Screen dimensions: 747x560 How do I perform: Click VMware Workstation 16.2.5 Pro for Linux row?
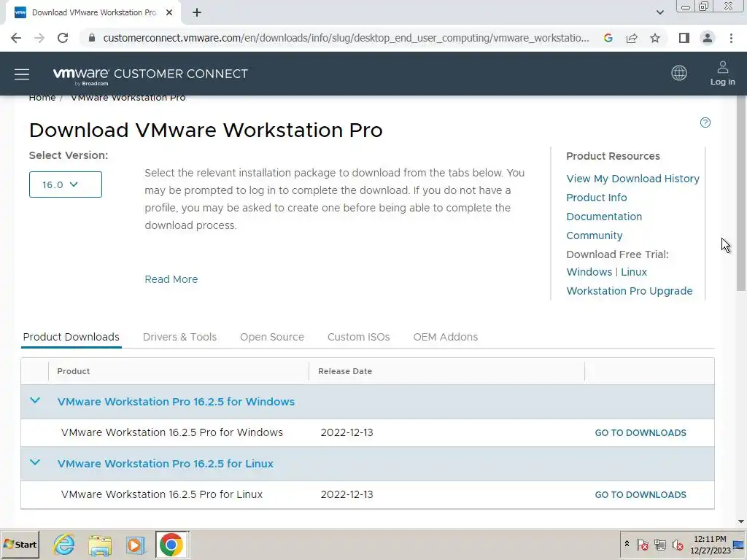[x=368, y=495]
